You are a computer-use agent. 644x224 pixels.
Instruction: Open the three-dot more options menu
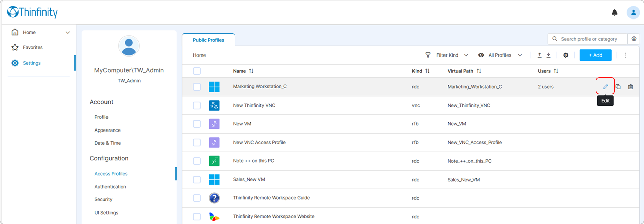click(625, 55)
